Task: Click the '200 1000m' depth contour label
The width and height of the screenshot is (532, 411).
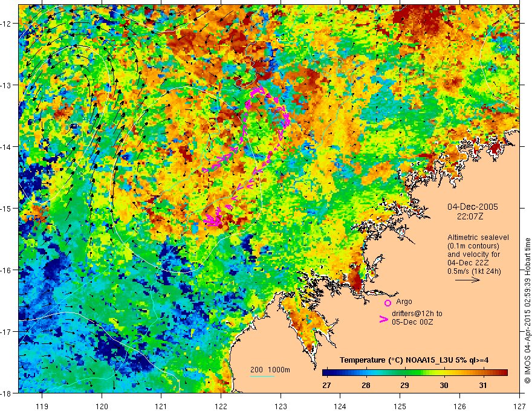Action: [270, 370]
